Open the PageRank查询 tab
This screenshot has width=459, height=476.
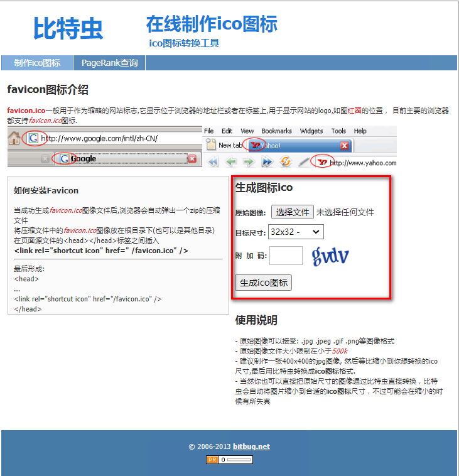(109, 63)
